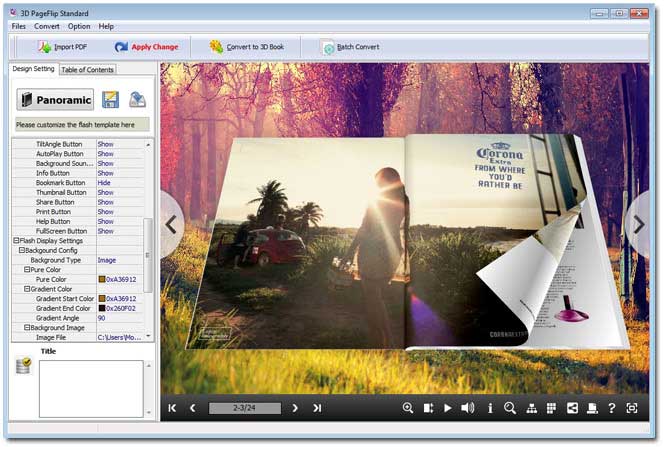The image size is (670, 450).
Task: Open the info icon
Action: pos(490,408)
